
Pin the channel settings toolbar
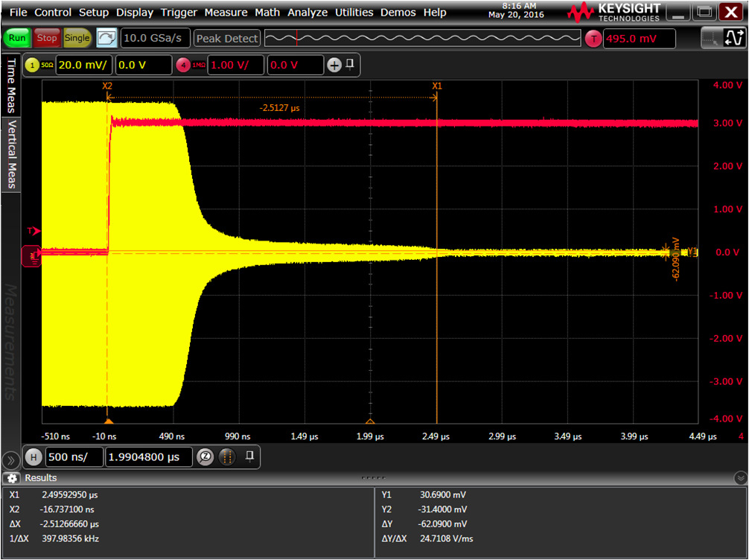click(x=350, y=65)
